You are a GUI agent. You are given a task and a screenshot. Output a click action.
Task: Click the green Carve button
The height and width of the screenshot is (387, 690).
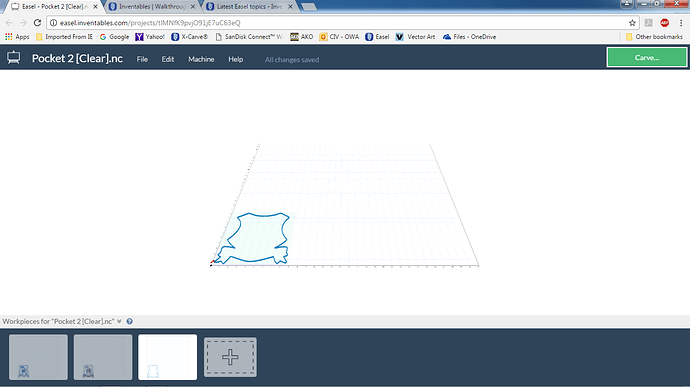click(646, 58)
